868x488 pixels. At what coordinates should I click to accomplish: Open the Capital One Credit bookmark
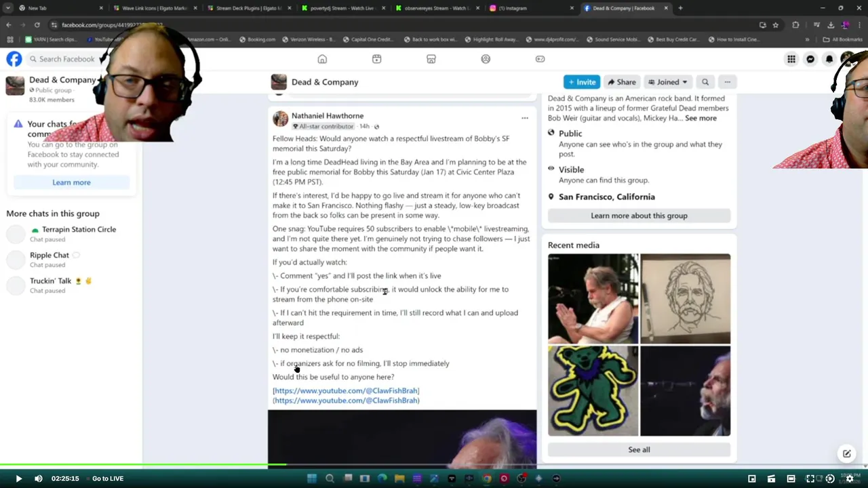368,39
